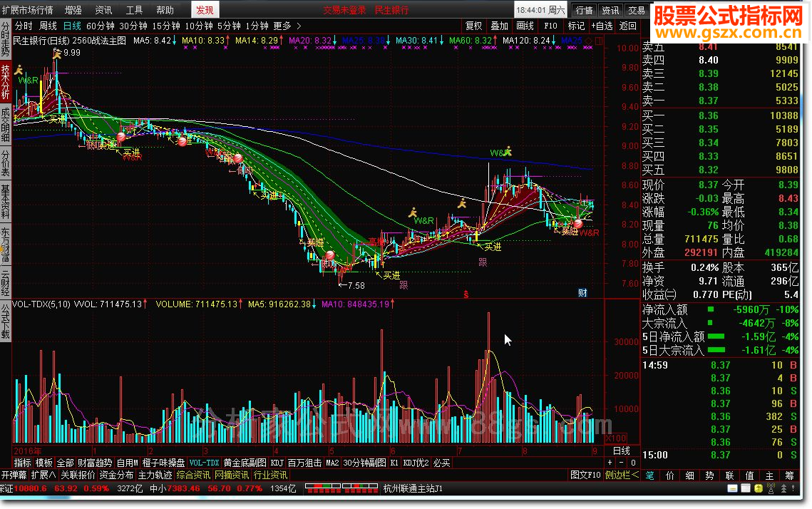812x509 pixels.
Task: Zoom out chart with the - button
Action: [622, 463]
